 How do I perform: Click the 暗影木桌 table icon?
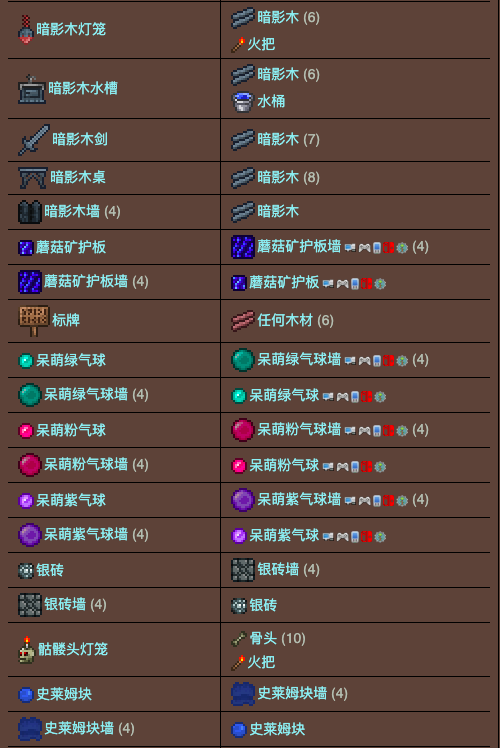[x=33, y=177]
